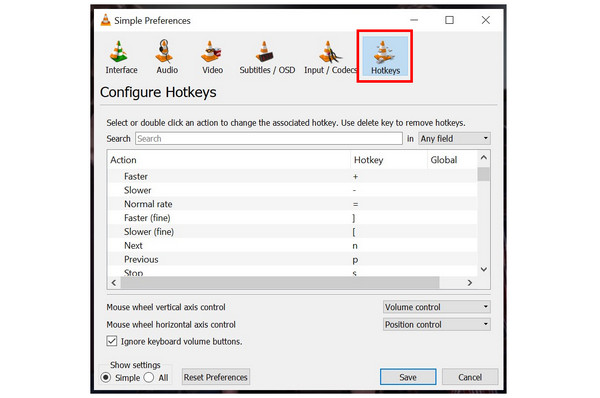
Task: Click the vertical scrollbar thumb
Action: 484,175
